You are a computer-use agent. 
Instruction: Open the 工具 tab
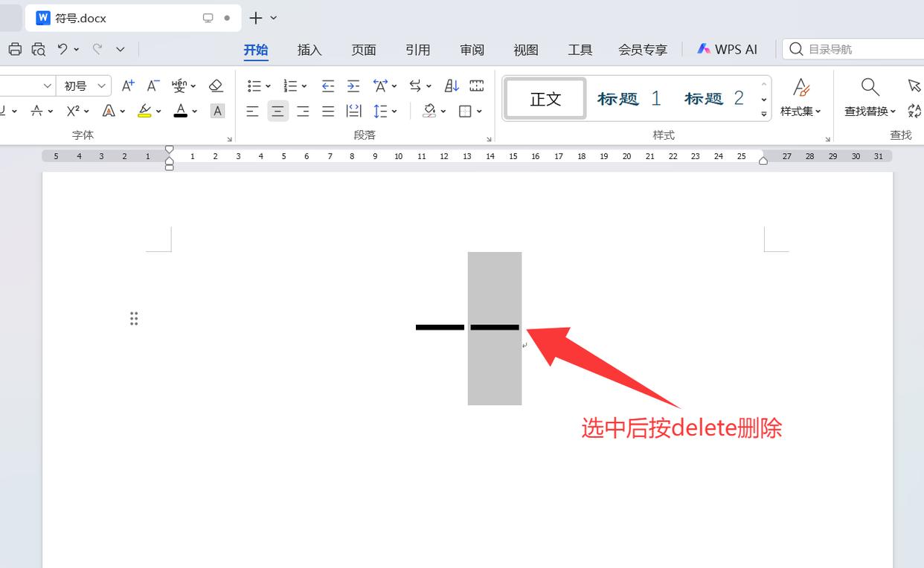[580, 50]
